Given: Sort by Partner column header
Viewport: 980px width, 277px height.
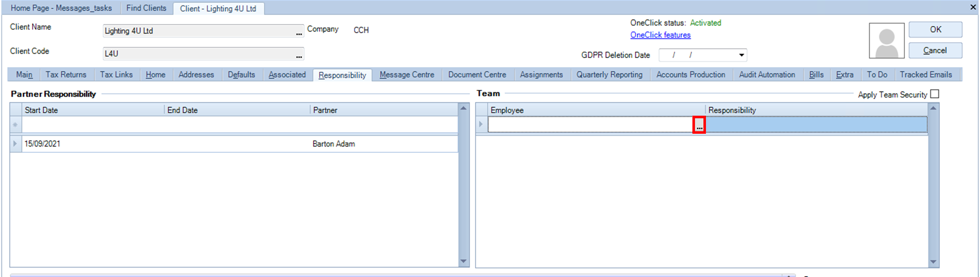Looking at the screenshot, I should (384, 110).
